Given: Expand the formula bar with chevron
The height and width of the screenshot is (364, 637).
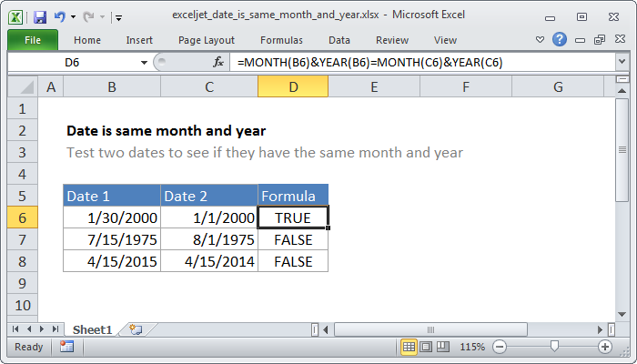Looking at the screenshot, I should [x=622, y=62].
